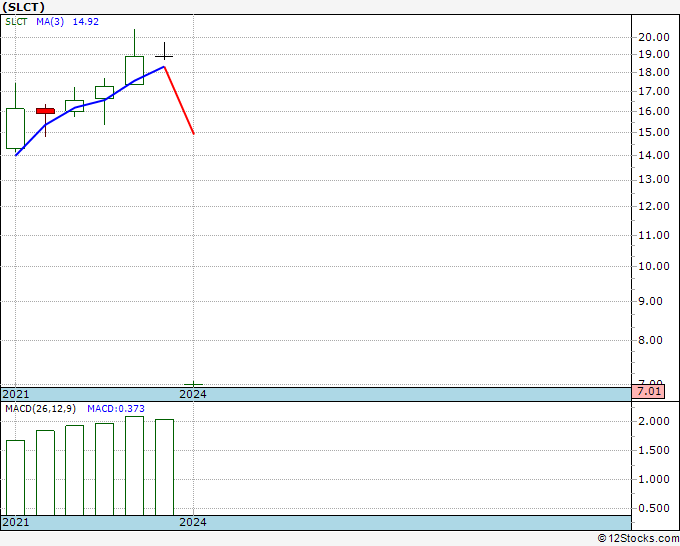This screenshot has height=546, width=680.
Task: Click the 0.500 MACD axis label
Action: [654, 508]
